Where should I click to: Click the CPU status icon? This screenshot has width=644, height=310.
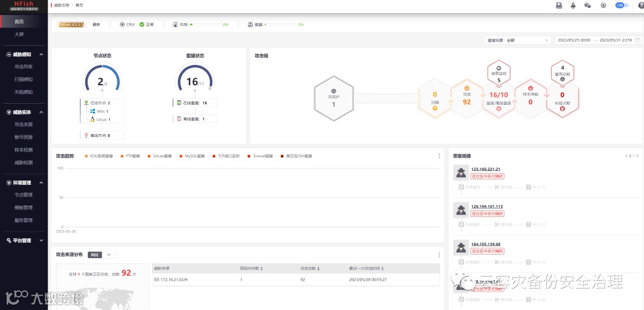122,24
